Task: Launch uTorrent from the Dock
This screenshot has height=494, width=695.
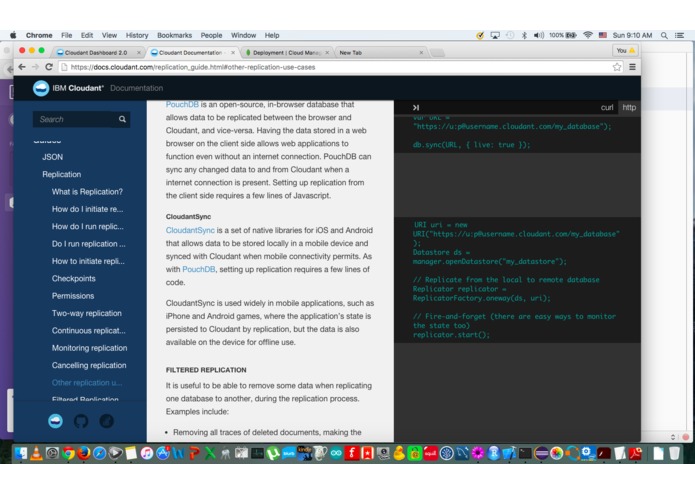Action: point(273,453)
